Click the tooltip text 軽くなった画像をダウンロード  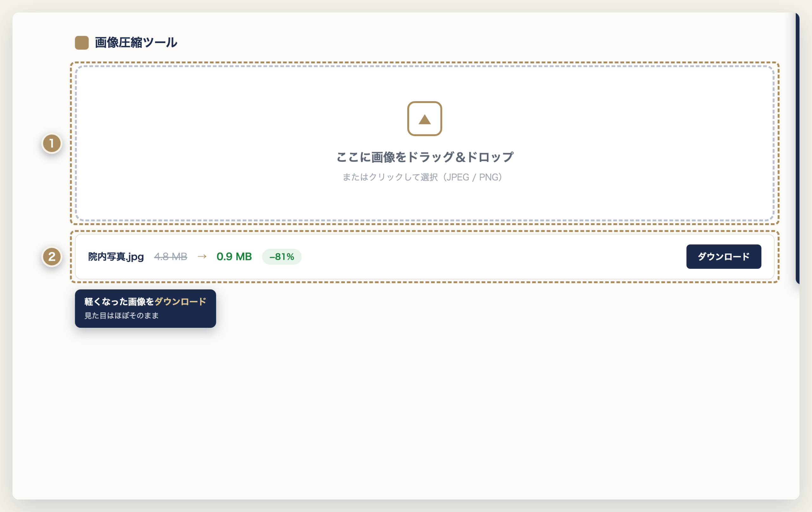point(145,301)
